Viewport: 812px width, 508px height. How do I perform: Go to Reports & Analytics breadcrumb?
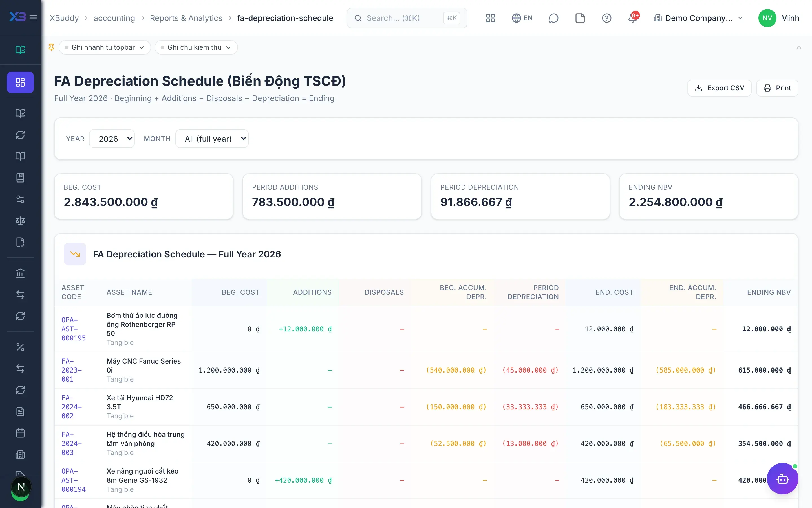186,18
